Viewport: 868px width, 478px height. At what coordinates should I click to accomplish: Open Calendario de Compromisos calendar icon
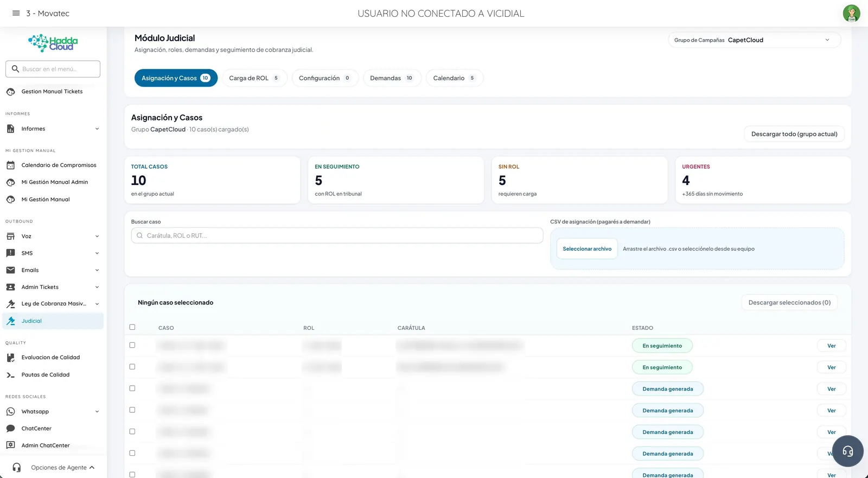(10, 165)
